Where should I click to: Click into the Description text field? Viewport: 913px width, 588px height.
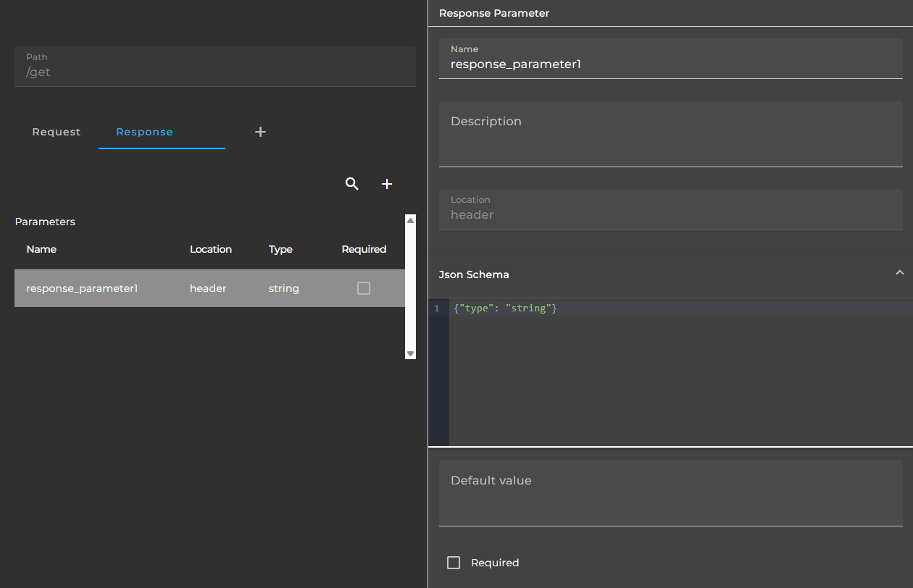(671, 134)
